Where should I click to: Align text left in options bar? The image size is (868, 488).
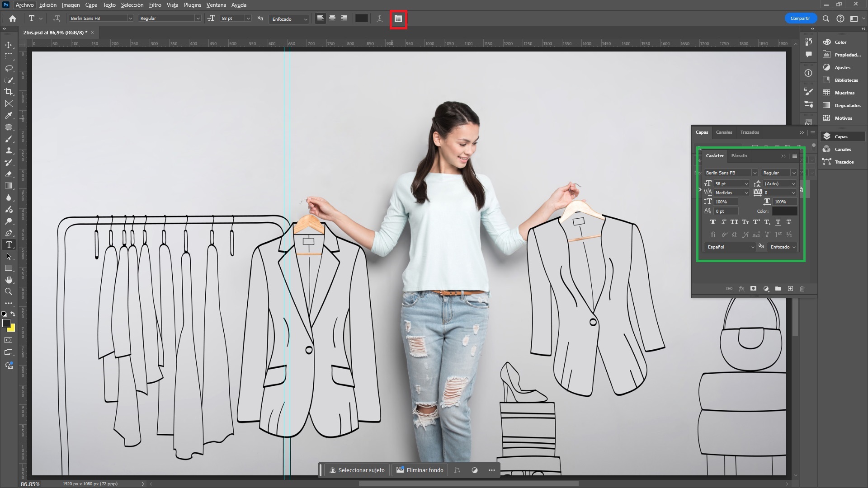pyautogui.click(x=321, y=19)
